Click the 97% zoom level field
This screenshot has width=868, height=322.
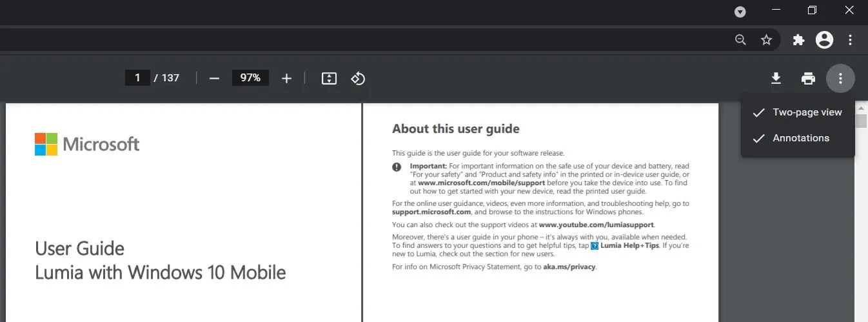click(x=250, y=78)
